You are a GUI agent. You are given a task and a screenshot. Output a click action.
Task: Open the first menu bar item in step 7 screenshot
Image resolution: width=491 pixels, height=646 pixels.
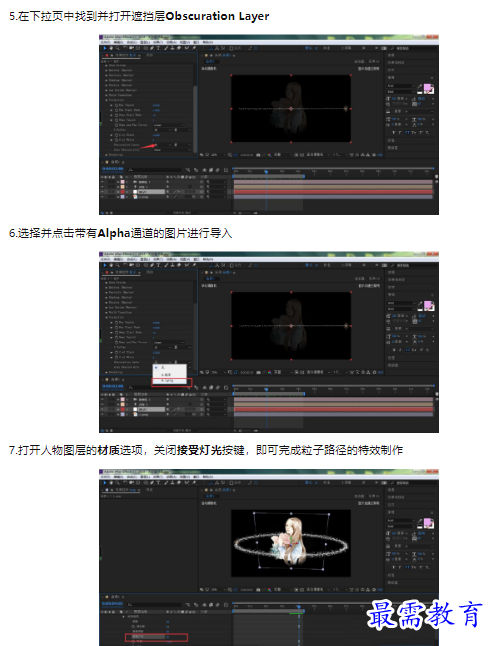pos(106,477)
